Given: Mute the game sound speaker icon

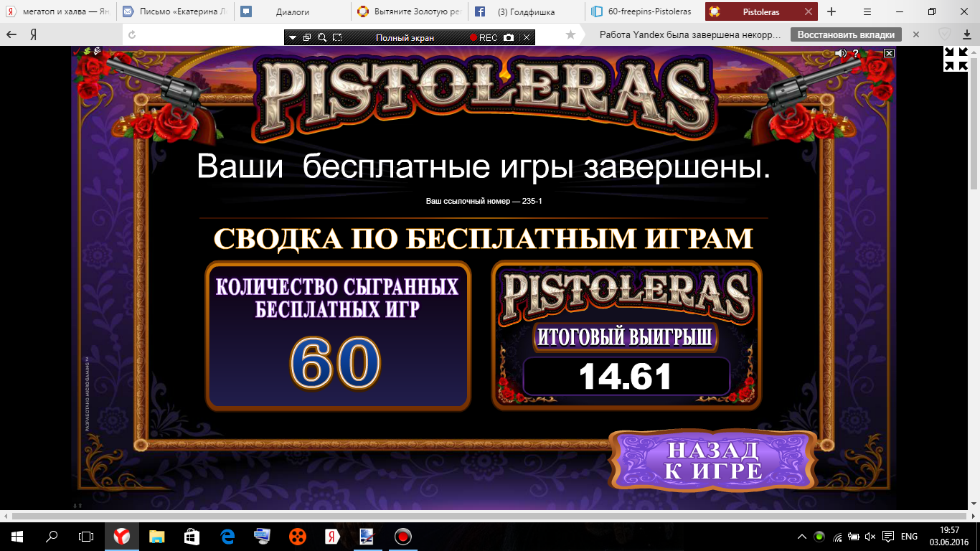Looking at the screenshot, I should [x=841, y=53].
